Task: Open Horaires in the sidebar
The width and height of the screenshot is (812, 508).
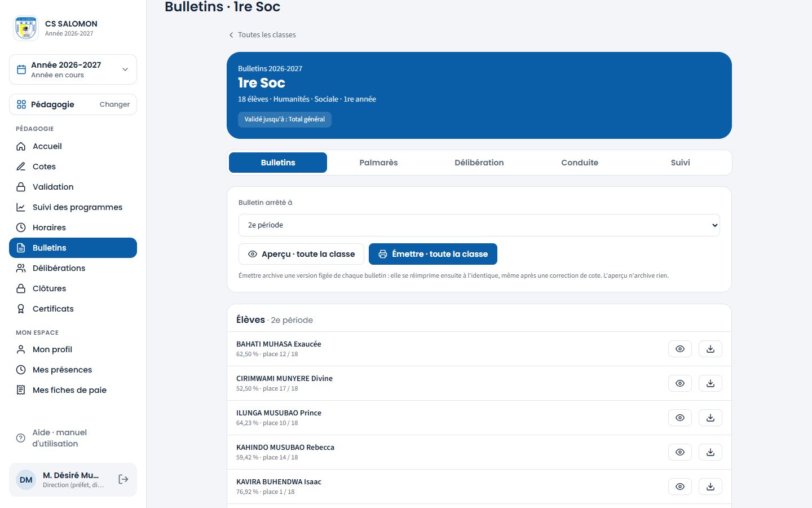Action: pyautogui.click(x=73, y=227)
